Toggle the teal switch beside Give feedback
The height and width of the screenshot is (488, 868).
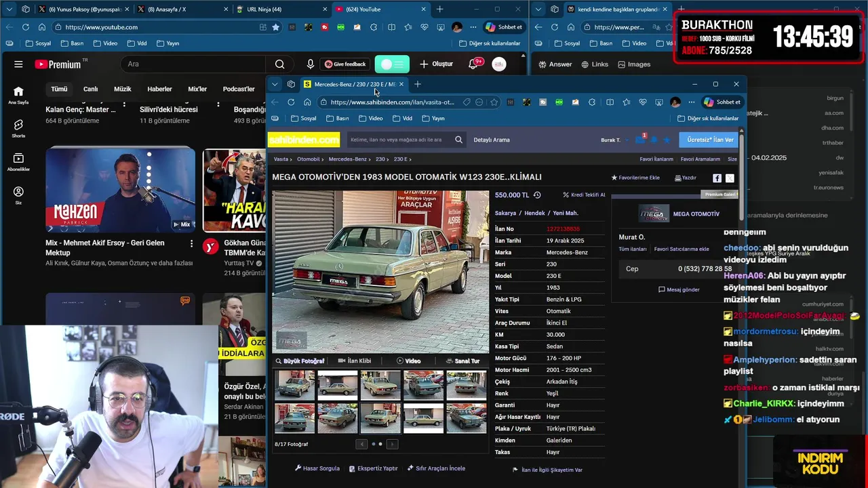392,64
